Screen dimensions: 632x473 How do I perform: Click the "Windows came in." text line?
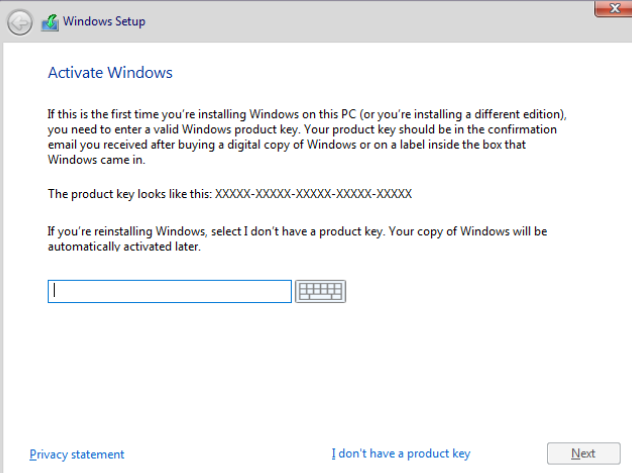96,160
